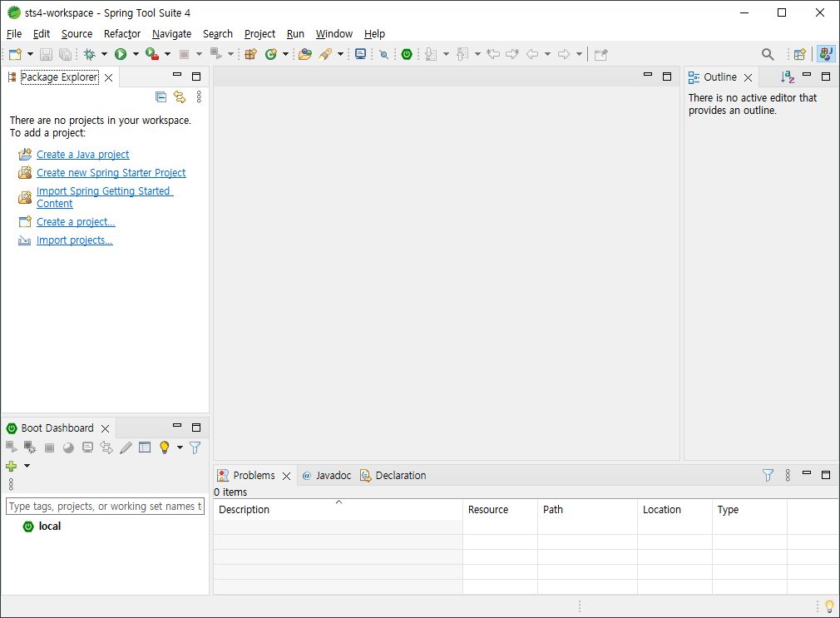
Task: Click the Search flashlight icon in the toolbar
Action: pyautogui.click(x=325, y=54)
